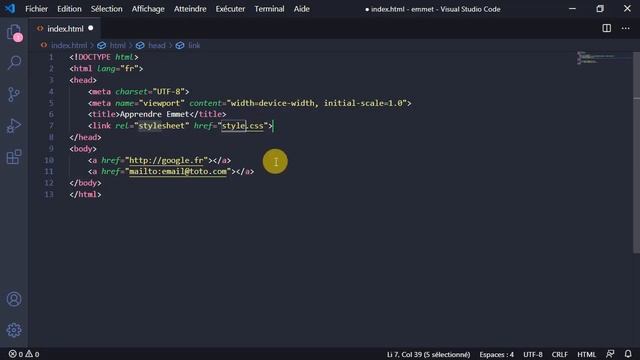Open the Fichier menu
This screenshot has height=360, width=640.
pyautogui.click(x=36, y=9)
